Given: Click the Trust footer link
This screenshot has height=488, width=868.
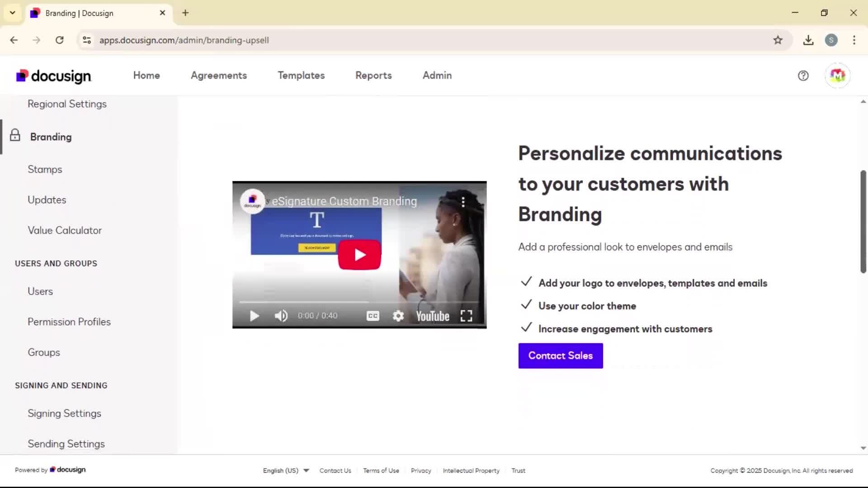Looking at the screenshot, I should [518, 470].
